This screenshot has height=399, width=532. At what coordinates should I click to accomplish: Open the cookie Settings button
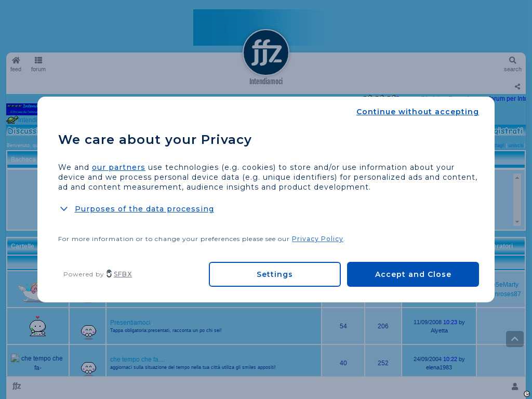(274, 274)
